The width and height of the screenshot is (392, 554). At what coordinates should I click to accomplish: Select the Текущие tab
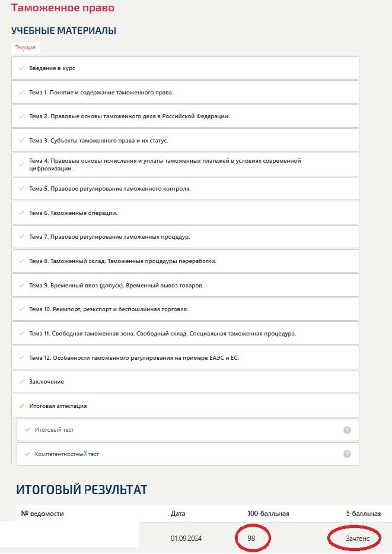(26, 48)
